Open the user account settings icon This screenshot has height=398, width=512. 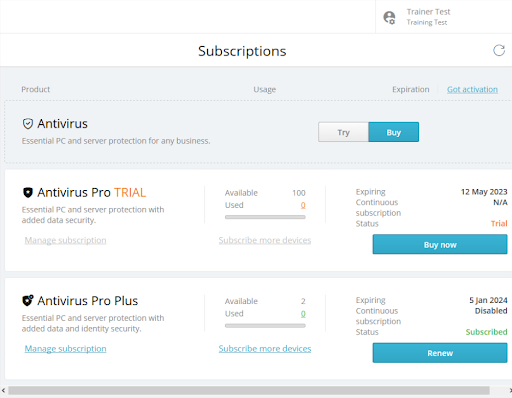pyautogui.click(x=389, y=17)
